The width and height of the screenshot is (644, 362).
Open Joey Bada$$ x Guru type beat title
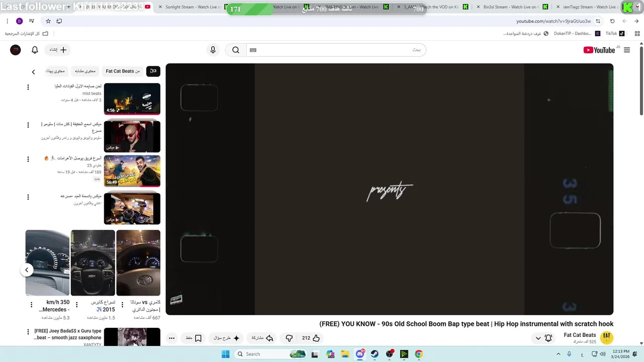click(x=68, y=334)
